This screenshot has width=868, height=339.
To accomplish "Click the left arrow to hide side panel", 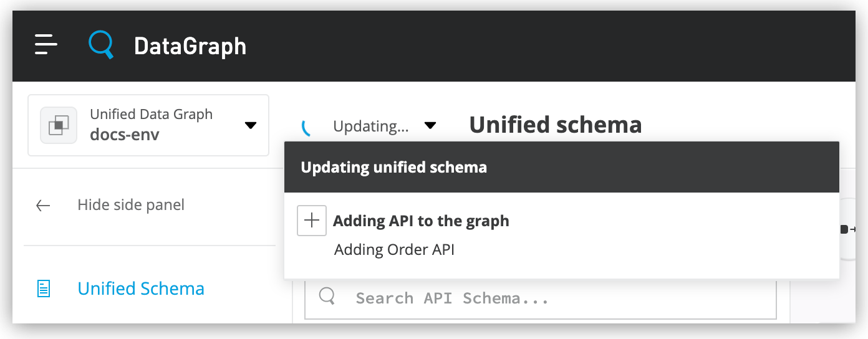I will click(43, 206).
